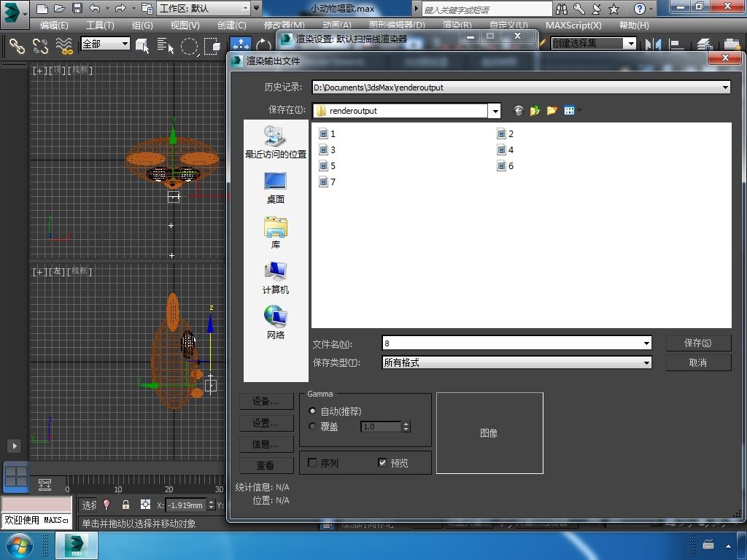Select the Select and Link chain tool

click(x=17, y=46)
